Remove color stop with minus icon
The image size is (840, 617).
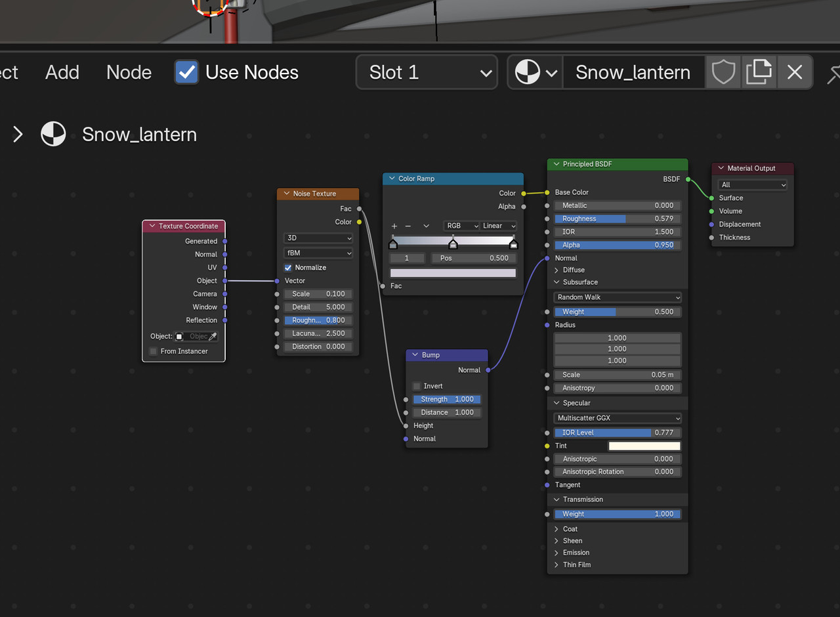(x=408, y=226)
